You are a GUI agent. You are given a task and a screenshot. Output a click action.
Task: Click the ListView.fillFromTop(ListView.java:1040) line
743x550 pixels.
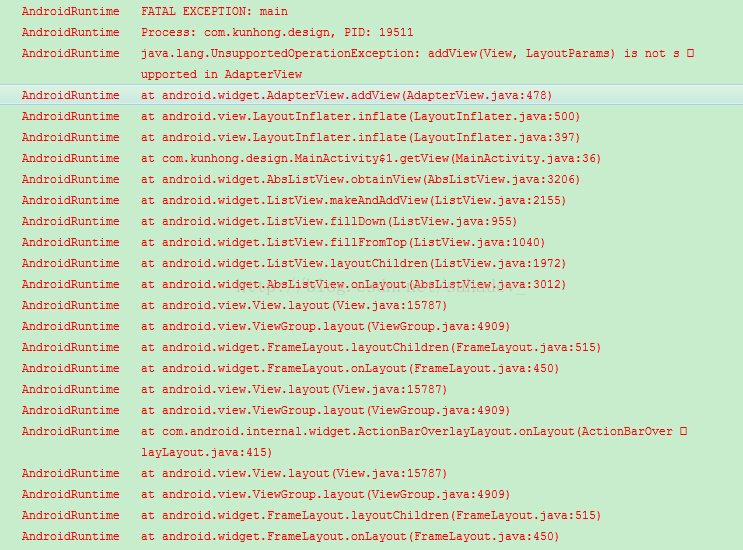343,242
